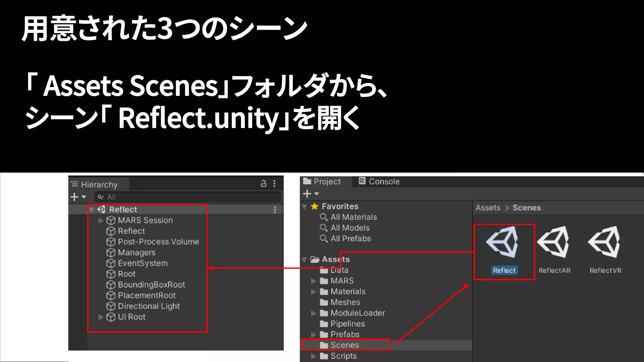Select the All Materials saved search
This screenshot has height=362, width=644.
(x=354, y=217)
